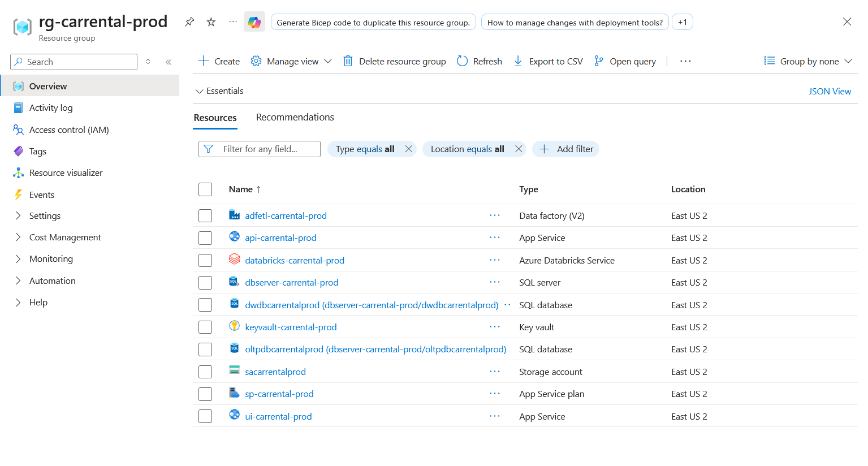
Task: Expand the Settings section in the sidebar
Action: coord(44,215)
